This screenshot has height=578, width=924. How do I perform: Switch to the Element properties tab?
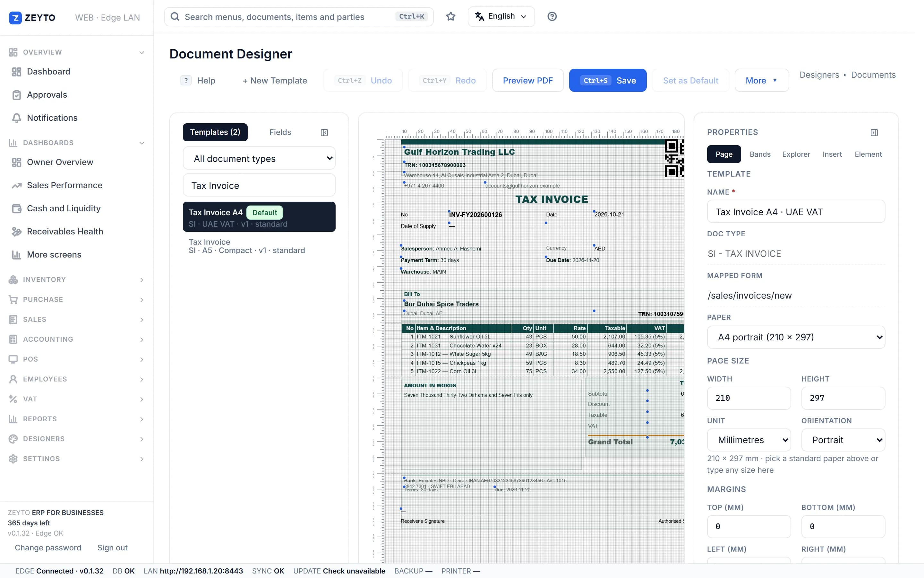[868, 154]
